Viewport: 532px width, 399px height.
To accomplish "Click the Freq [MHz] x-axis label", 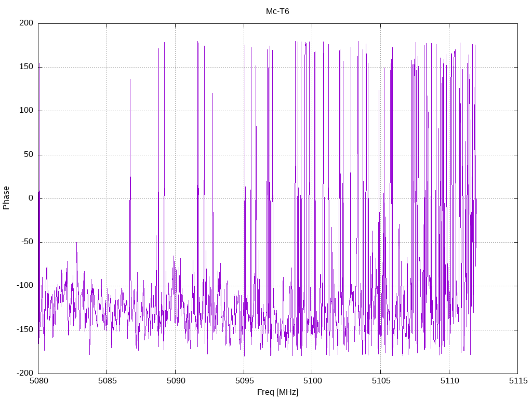I will [x=278, y=392].
